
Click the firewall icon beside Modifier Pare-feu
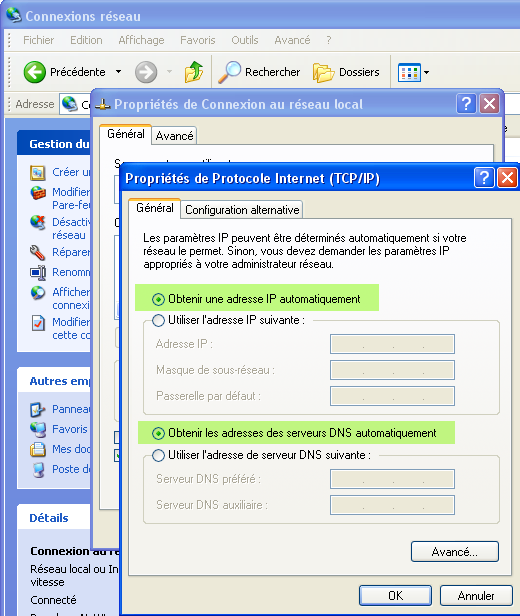(38, 192)
